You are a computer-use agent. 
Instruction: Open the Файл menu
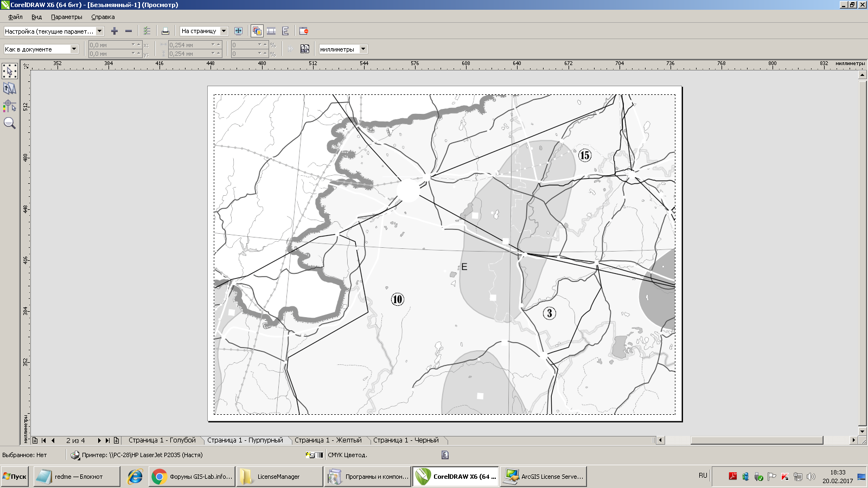point(15,17)
